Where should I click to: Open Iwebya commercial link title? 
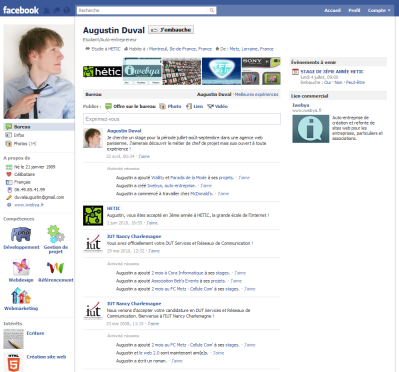coord(301,105)
